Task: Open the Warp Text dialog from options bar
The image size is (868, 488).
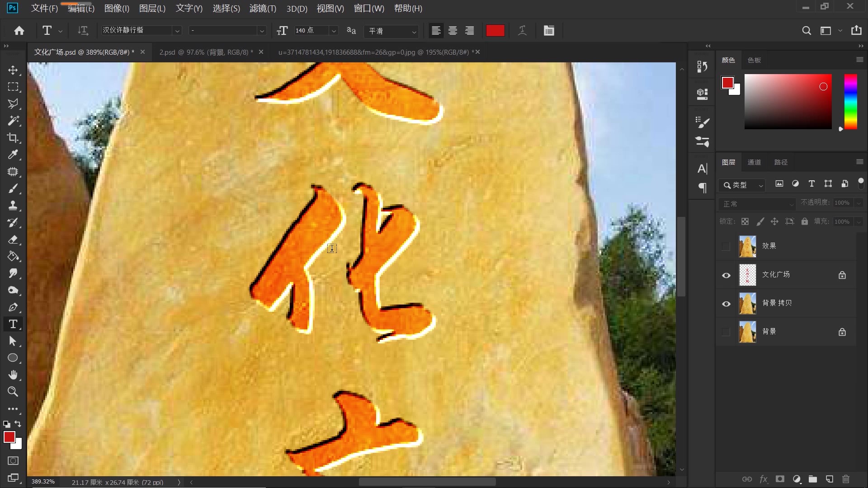Action: click(522, 30)
